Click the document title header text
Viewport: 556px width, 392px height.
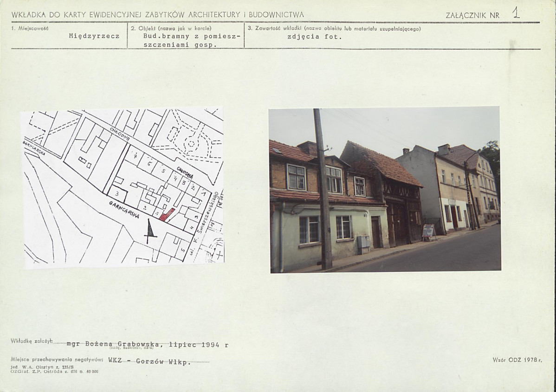click(x=158, y=15)
